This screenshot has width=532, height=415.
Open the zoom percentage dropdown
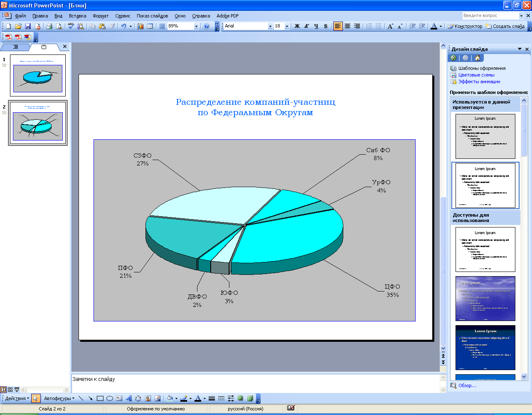[x=196, y=26]
